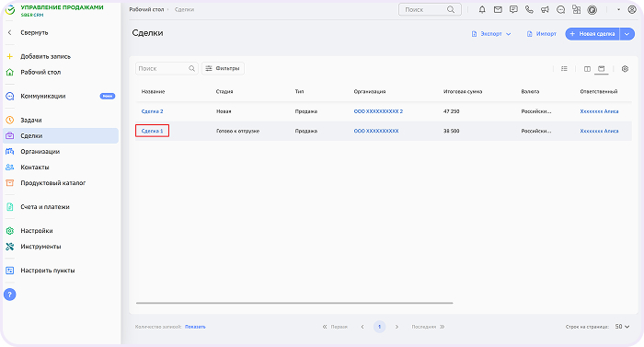Click the circular coin icon in header
644x347 pixels.
pyautogui.click(x=592, y=10)
